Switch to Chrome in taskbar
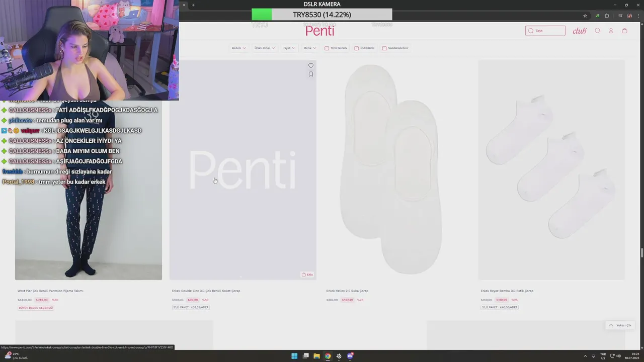644x362 pixels. click(x=328, y=356)
